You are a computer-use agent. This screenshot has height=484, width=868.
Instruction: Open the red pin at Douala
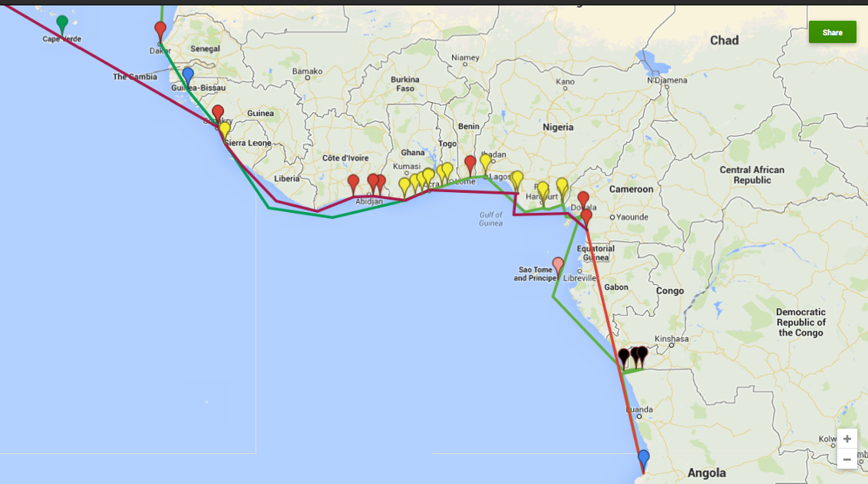point(583,200)
